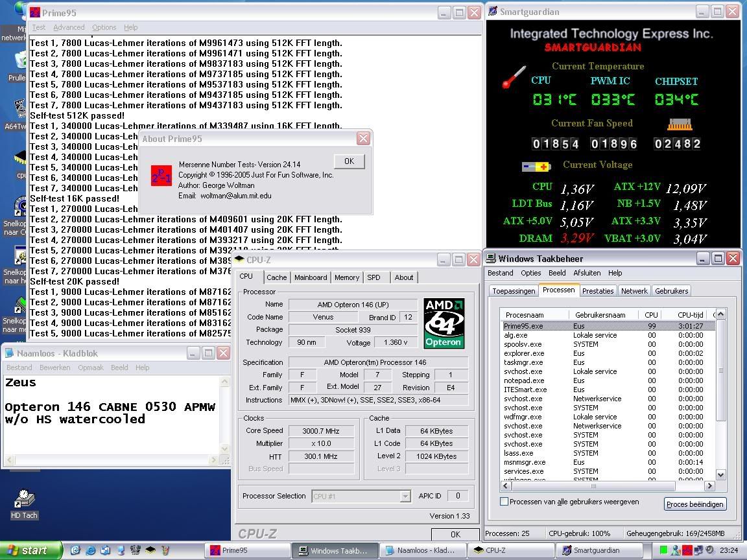Click the process list scroll down arrow

pos(720,474)
